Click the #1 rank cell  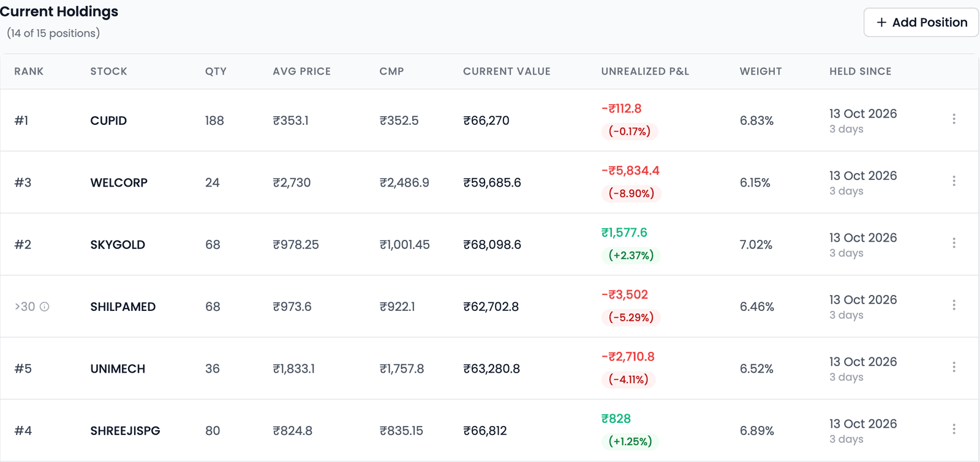[21, 121]
